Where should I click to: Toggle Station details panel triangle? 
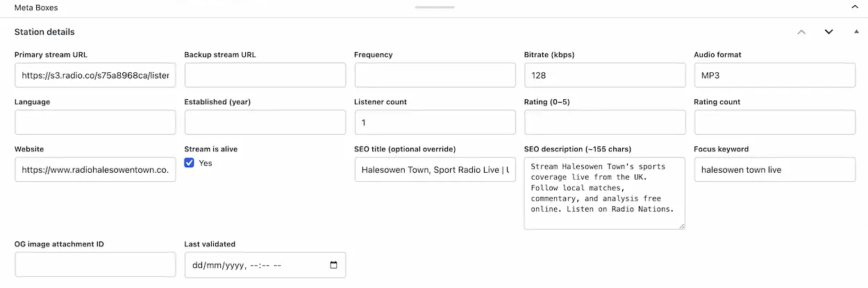856,32
